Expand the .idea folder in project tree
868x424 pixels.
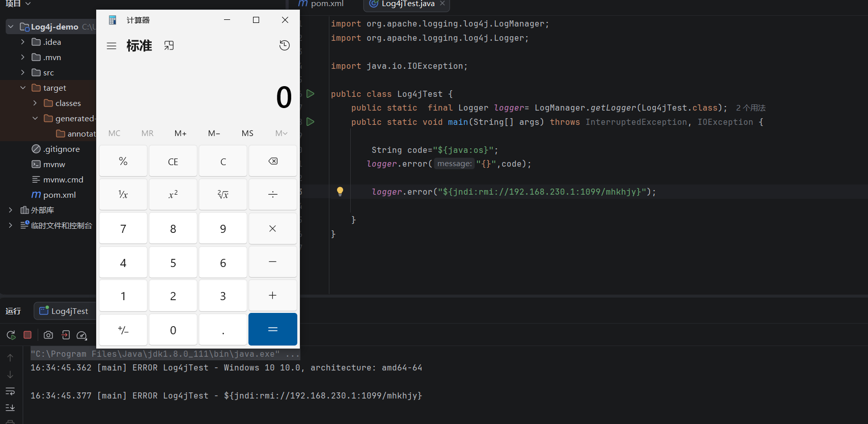(x=22, y=42)
